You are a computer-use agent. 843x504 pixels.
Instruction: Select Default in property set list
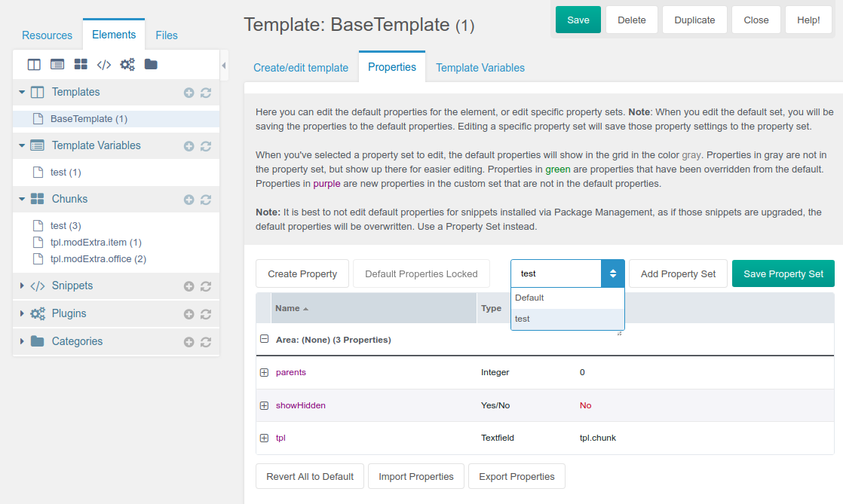tap(567, 298)
